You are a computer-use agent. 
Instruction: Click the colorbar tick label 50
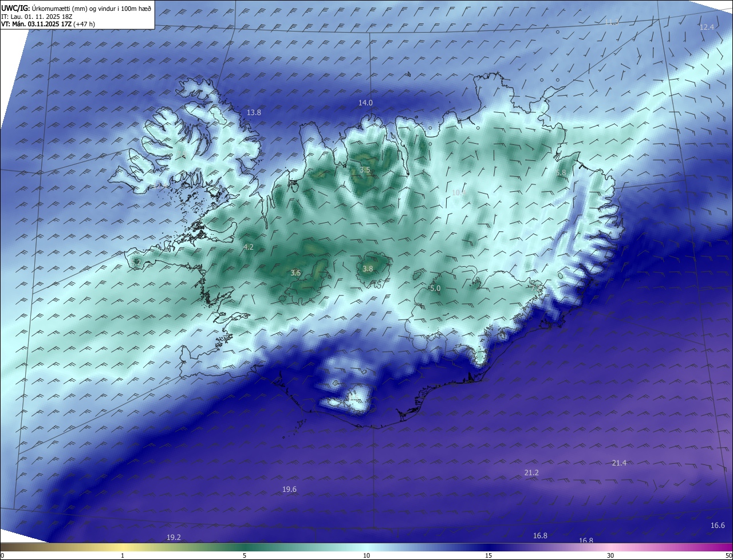(728, 555)
